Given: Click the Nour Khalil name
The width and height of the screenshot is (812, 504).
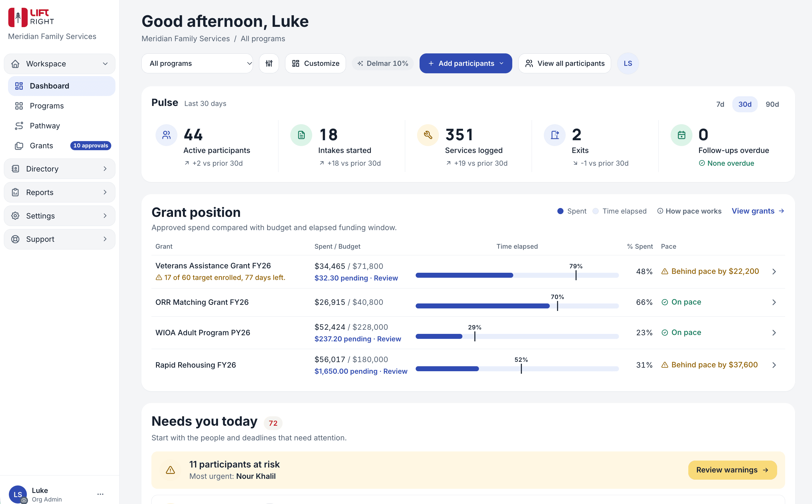Looking at the screenshot, I should click(256, 476).
